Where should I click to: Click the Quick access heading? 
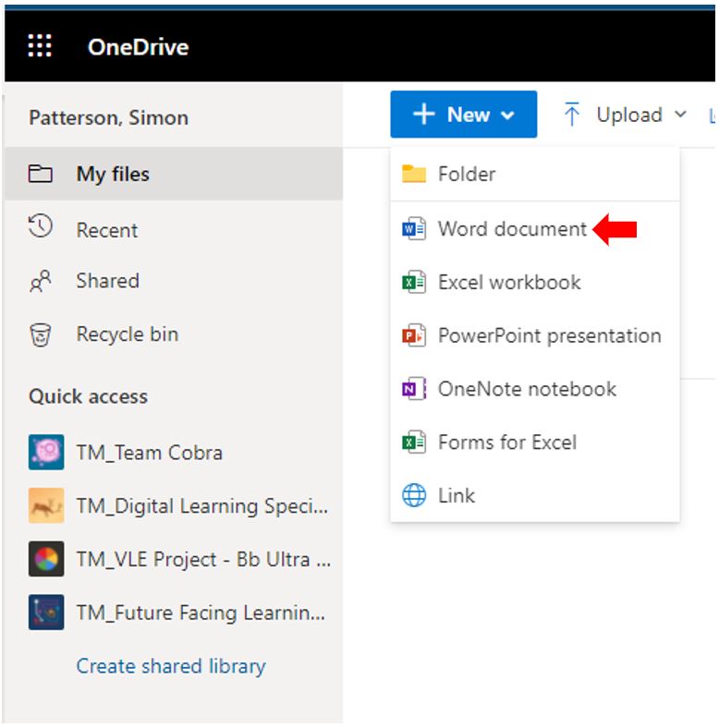coord(88,396)
